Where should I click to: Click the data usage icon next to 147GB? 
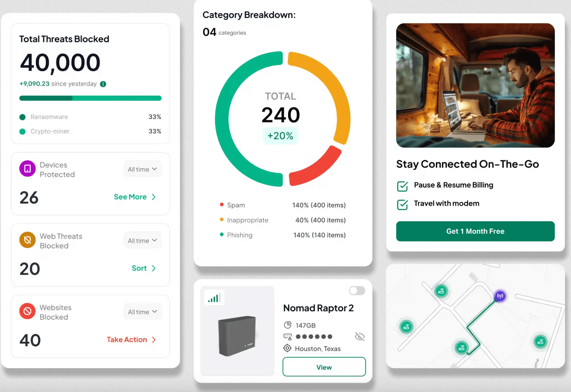click(288, 325)
